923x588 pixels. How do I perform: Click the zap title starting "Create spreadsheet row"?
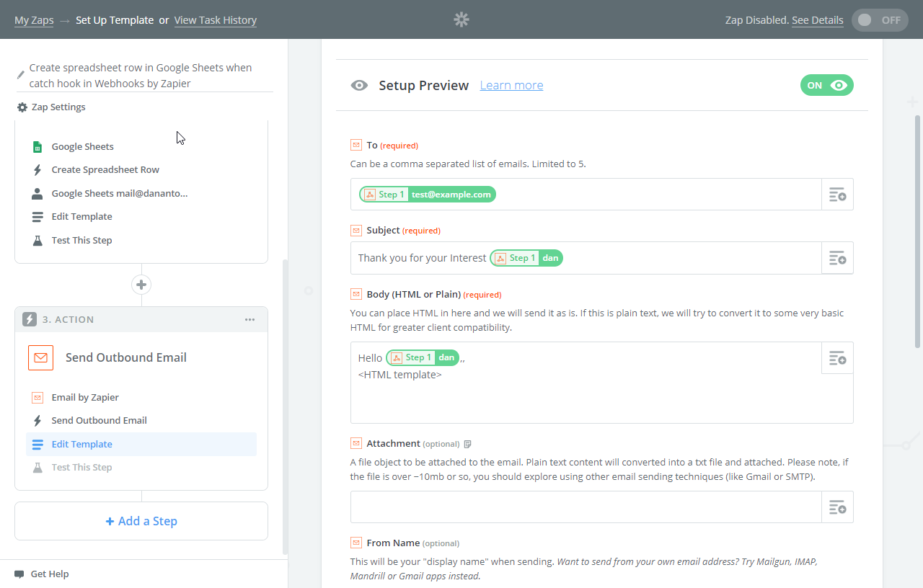(x=141, y=76)
